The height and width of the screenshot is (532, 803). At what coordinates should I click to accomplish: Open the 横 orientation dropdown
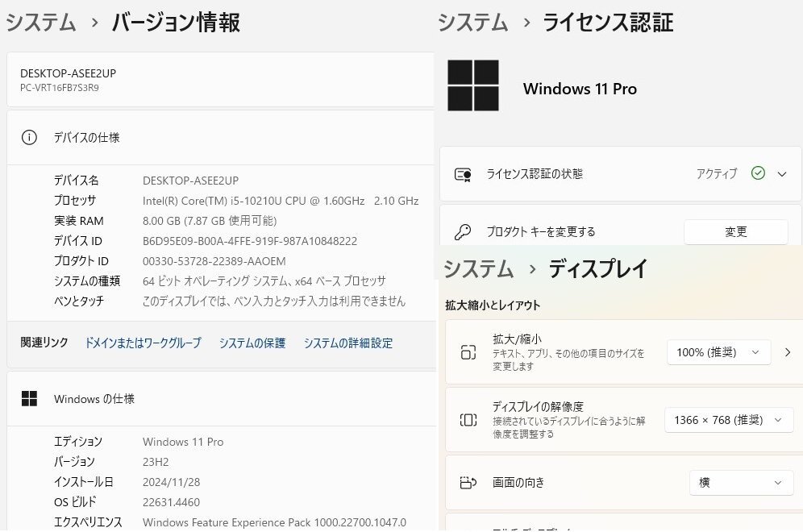pyautogui.click(x=741, y=482)
